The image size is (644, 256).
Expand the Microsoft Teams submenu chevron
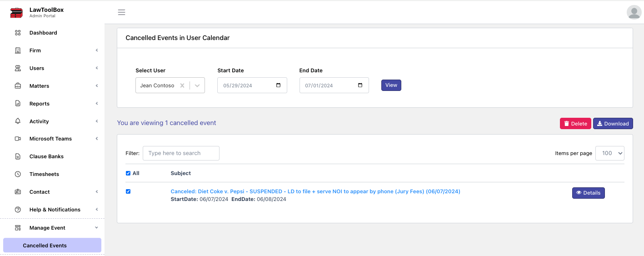(97, 139)
